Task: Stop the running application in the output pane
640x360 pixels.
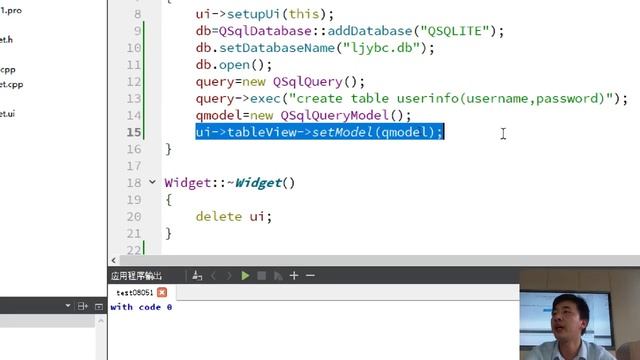Action: 262,276
